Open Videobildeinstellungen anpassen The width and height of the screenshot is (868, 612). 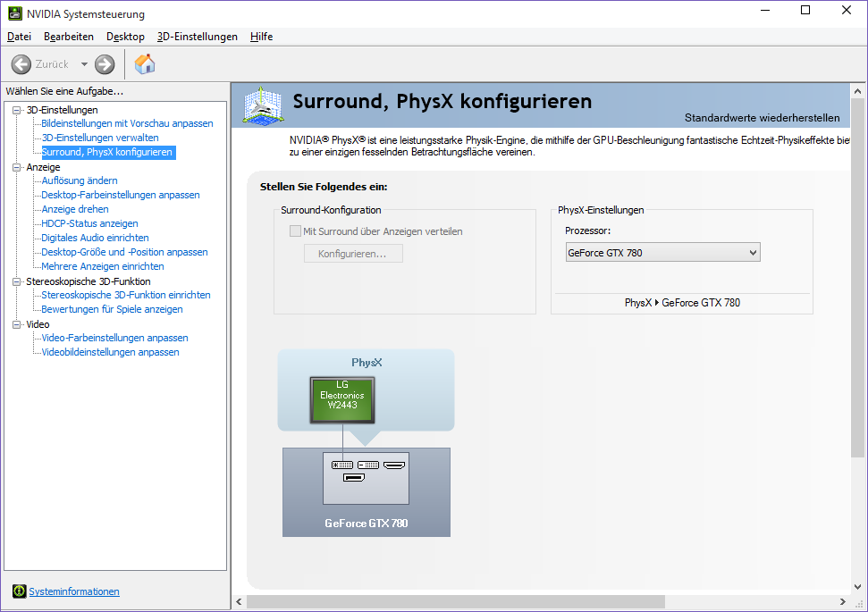111,353
